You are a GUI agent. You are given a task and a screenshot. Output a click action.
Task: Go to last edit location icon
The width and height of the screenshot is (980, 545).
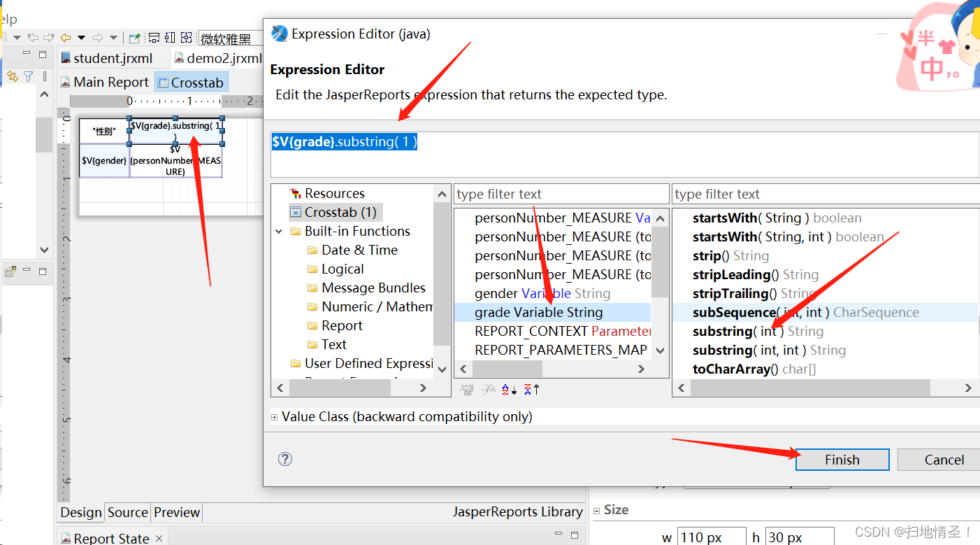[32, 38]
